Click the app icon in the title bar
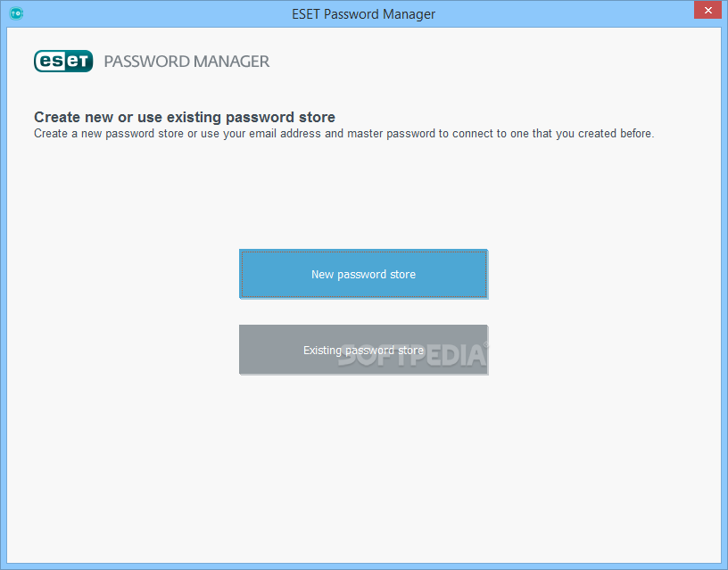This screenshot has width=728, height=570. pyautogui.click(x=16, y=13)
